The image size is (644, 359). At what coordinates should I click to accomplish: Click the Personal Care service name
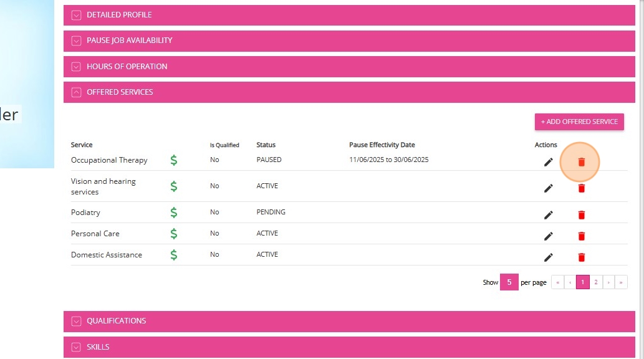click(x=95, y=234)
